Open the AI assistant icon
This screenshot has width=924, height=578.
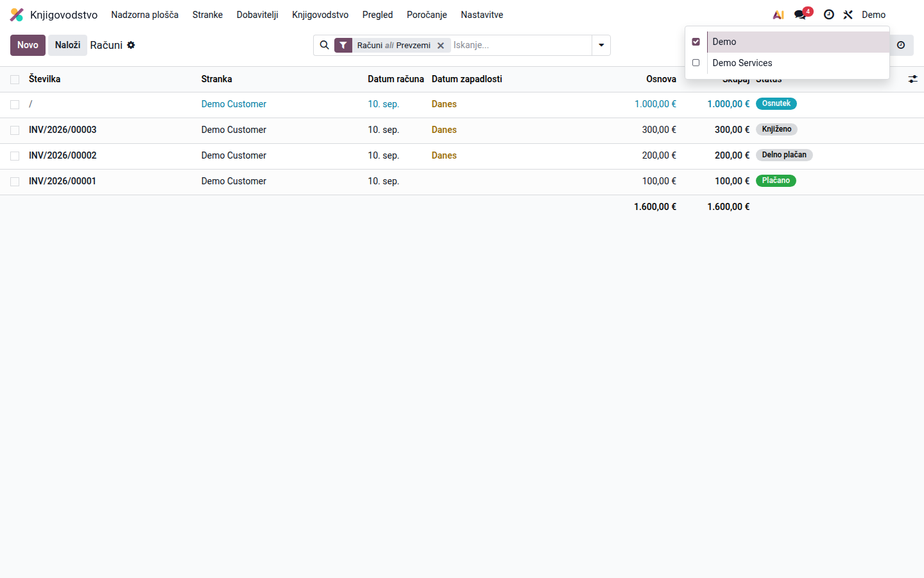click(x=778, y=15)
